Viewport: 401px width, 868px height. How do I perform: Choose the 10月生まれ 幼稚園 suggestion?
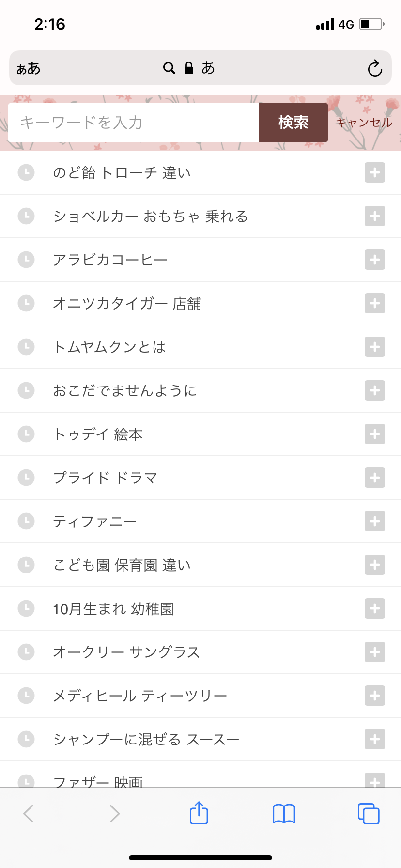tap(113, 608)
